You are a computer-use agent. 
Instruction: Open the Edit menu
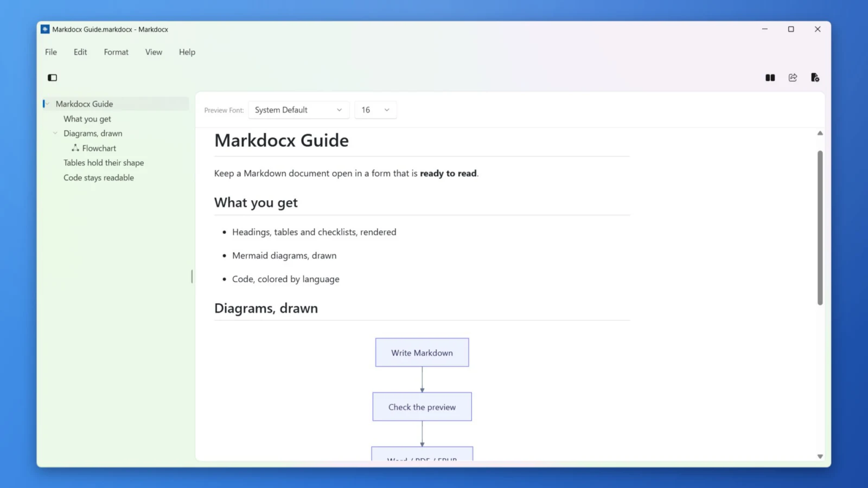pyautogui.click(x=80, y=52)
